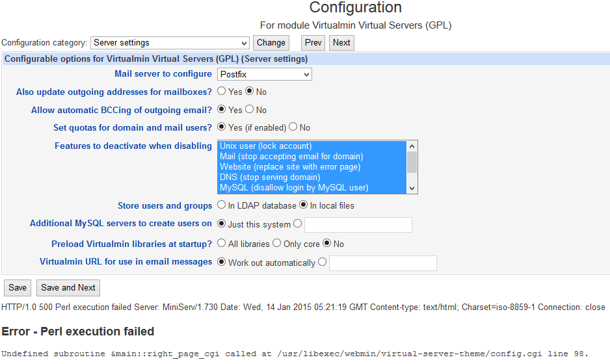Select Mail (stop accepting email) list item

(x=312, y=157)
